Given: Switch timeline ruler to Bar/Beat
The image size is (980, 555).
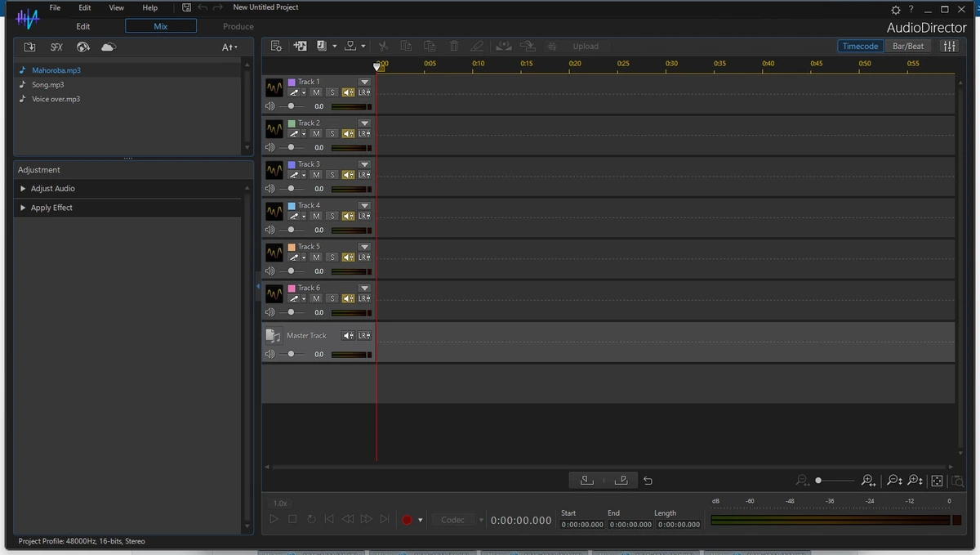Looking at the screenshot, I should click(908, 47).
